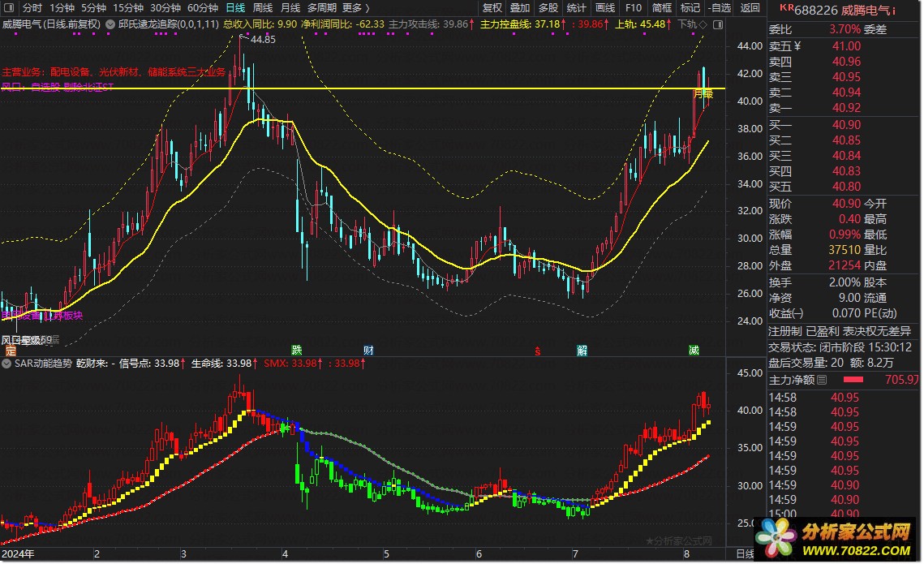Click the 总量 37510 value
This screenshot has width=924, height=564.
coord(844,250)
